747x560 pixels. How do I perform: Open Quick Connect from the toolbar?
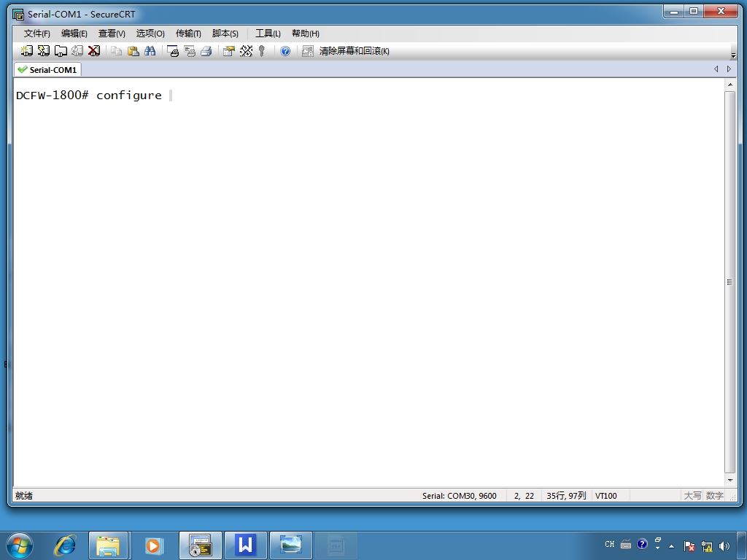43,51
